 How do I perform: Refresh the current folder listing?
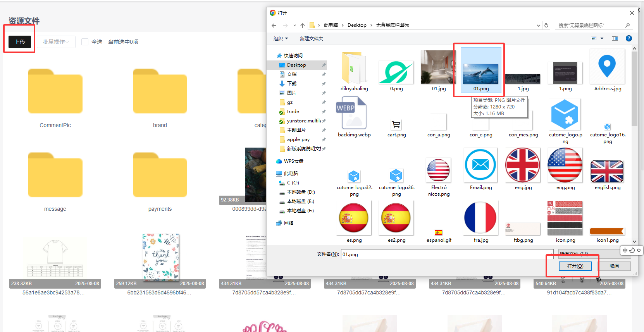point(546,26)
